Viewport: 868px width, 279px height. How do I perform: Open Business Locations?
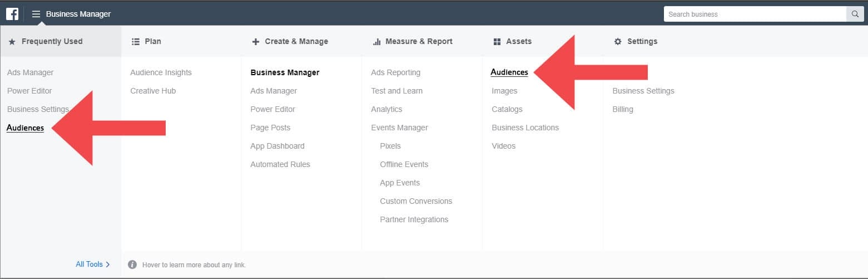pyautogui.click(x=525, y=128)
